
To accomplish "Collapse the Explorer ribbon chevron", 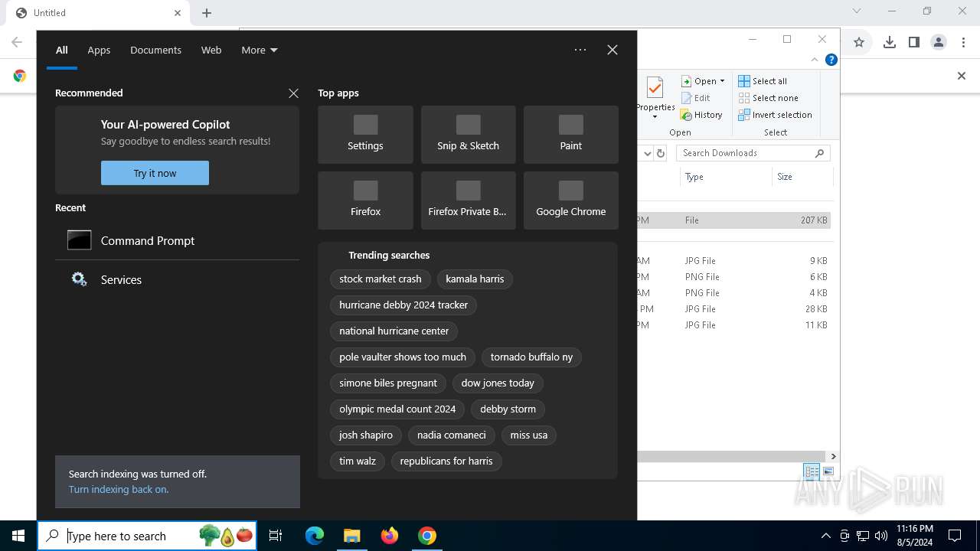I will 815,60.
